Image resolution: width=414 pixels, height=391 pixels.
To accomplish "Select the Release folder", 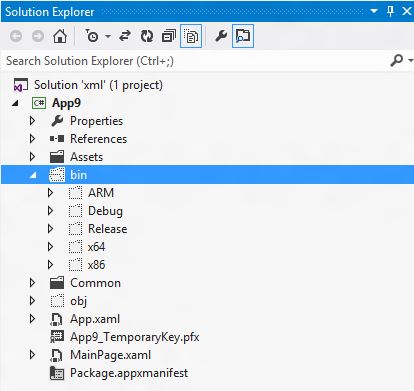I will click(x=107, y=229).
